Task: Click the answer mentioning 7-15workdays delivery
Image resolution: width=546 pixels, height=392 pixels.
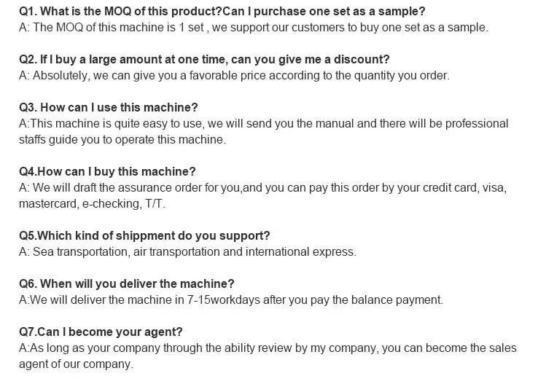Action: point(230,299)
